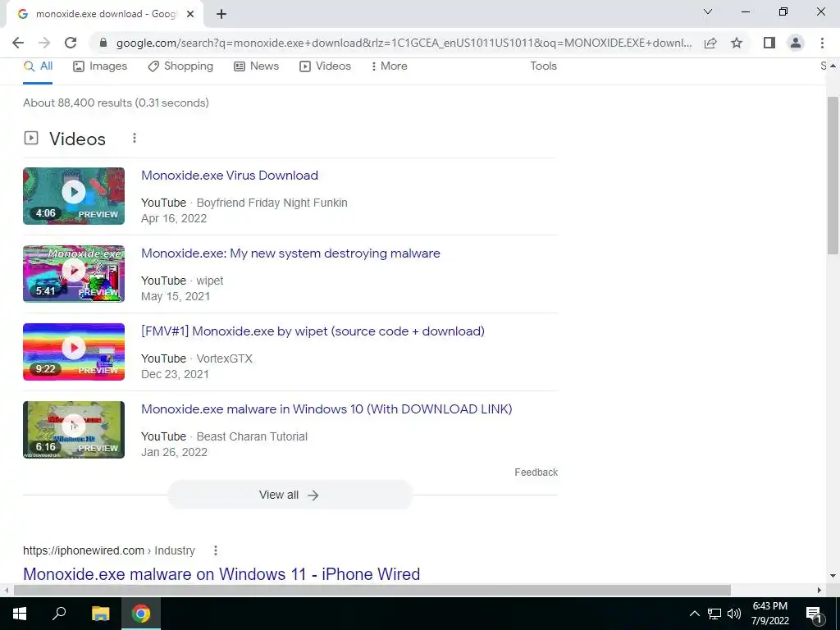Open Monoxide.exe: My new system destroying malware
Viewport: 840px width, 630px height.
(x=290, y=253)
